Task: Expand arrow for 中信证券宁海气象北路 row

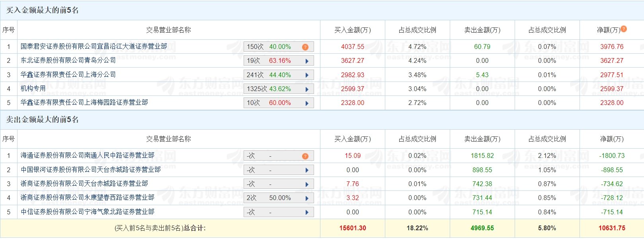Action: (307, 212)
